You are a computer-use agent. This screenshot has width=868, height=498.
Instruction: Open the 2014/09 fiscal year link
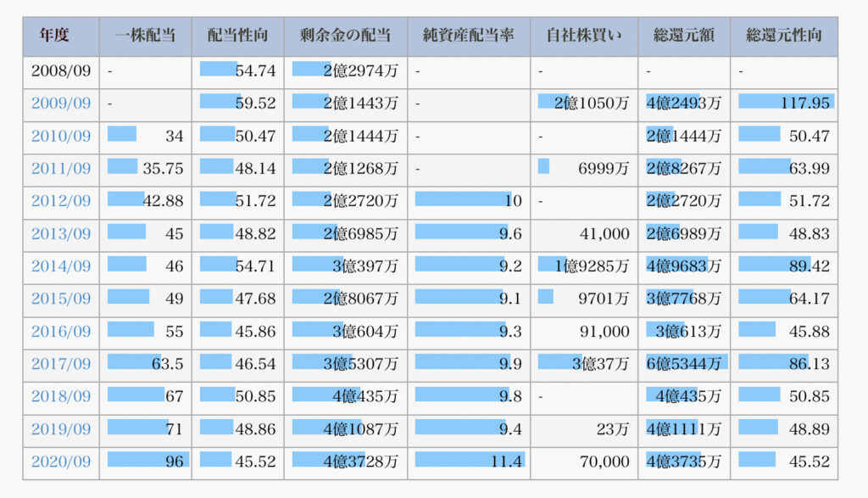click(61, 266)
